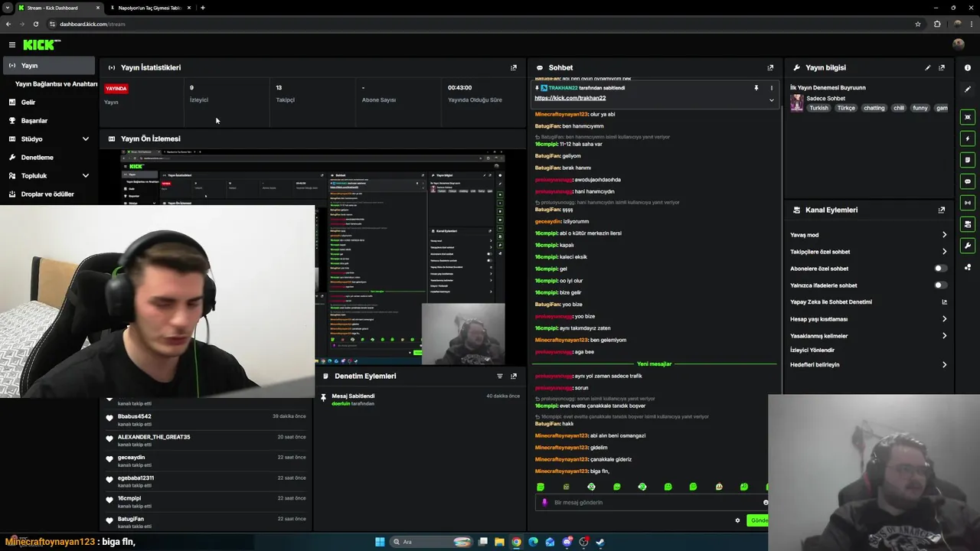Click İzleyici Yönlendir action
The width and height of the screenshot is (980, 551).
coord(812,350)
